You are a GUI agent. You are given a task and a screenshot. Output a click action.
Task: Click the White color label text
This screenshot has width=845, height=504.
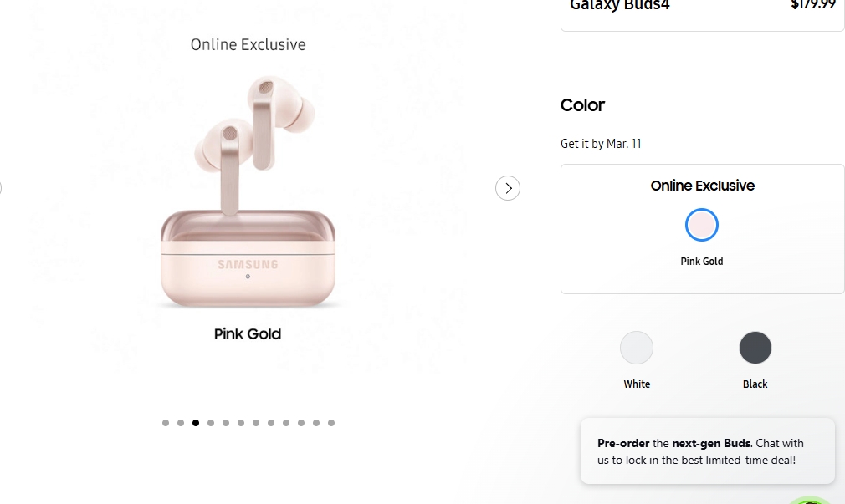tap(637, 384)
